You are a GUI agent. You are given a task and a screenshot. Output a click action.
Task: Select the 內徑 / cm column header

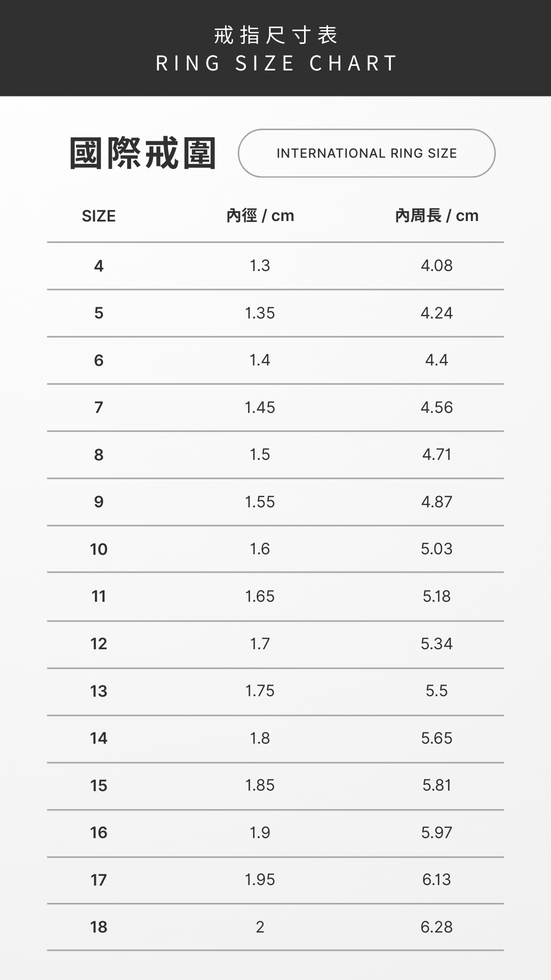pos(260,215)
